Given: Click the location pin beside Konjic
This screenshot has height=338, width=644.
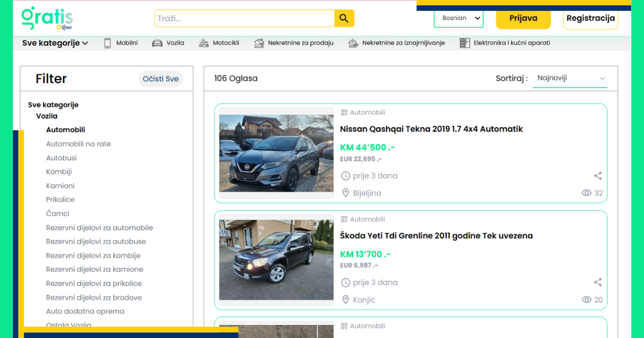Looking at the screenshot, I should 346,300.
